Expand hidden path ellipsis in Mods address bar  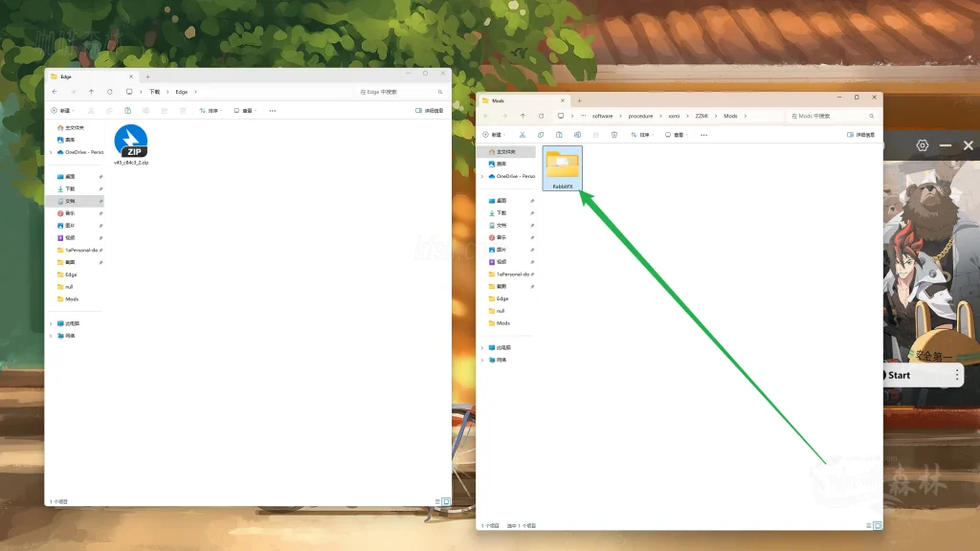583,116
